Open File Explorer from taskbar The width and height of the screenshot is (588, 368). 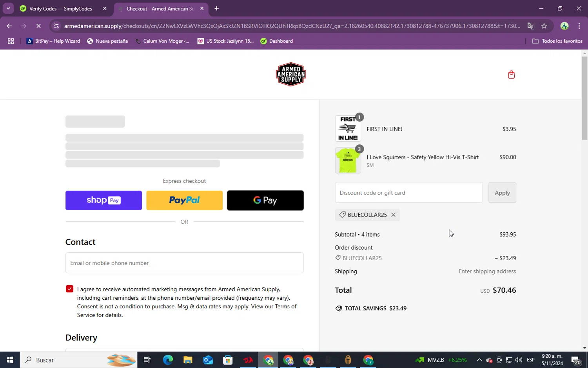(x=188, y=360)
